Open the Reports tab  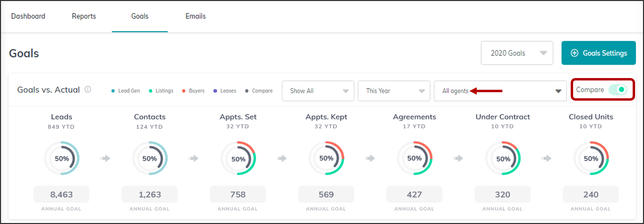[x=84, y=16]
